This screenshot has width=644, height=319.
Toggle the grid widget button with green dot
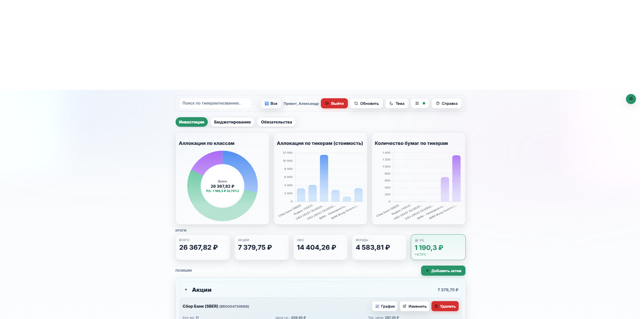420,103
